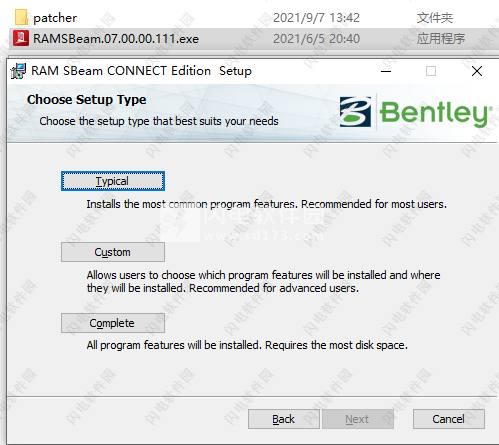
Task: Select the Complete installation button
Action: tap(113, 323)
